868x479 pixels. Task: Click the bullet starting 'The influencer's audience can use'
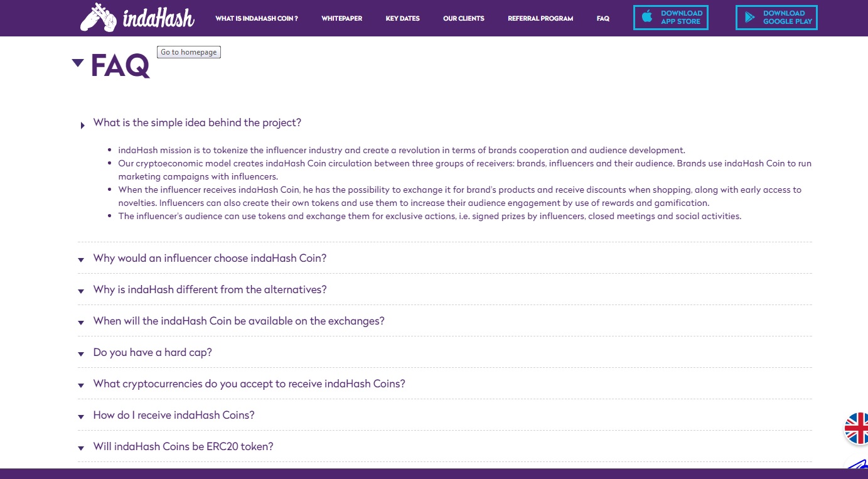[x=430, y=217]
